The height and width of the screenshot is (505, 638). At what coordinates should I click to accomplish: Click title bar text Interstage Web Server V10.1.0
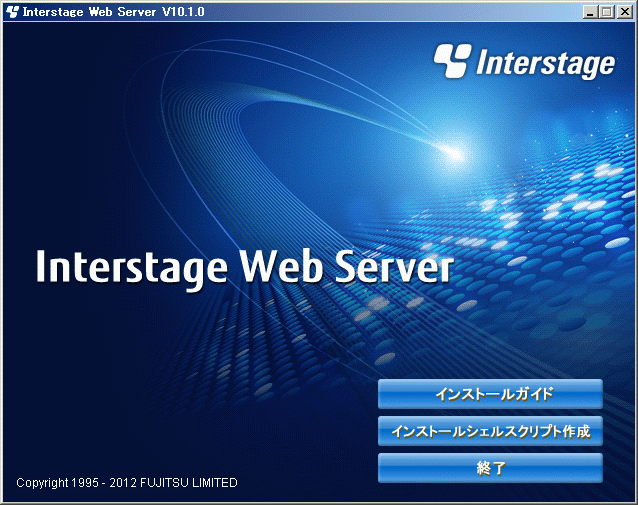[x=114, y=12]
